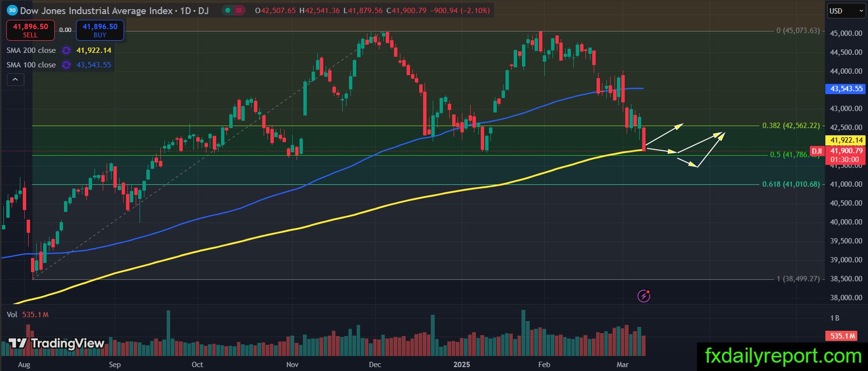This screenshot has width=868, height=371.
Task: Click the Fibonacci 0.5 level label
Action: [x=795, y=155]
